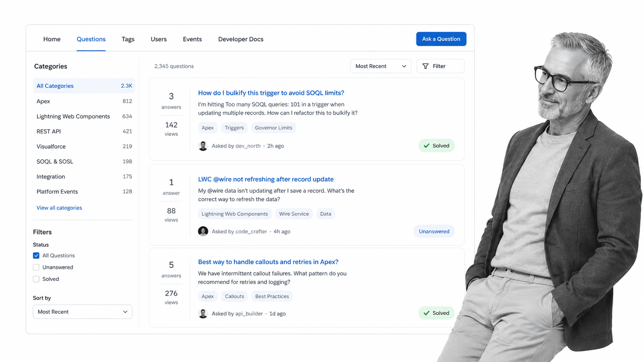Click the Triggers tag
The height and width of the screenshot is (362, 644).
(x=234, y=128)
